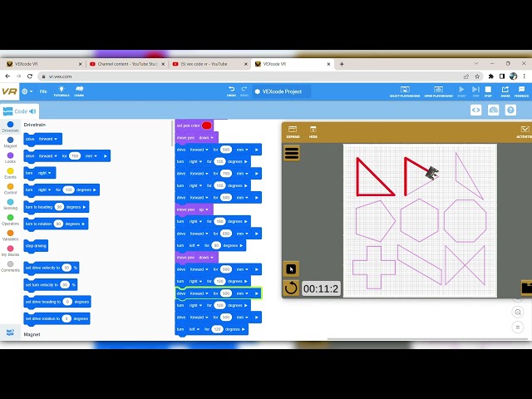Click Open Playground icon
The width and height of the screenshot is (532, 399).
438,91
